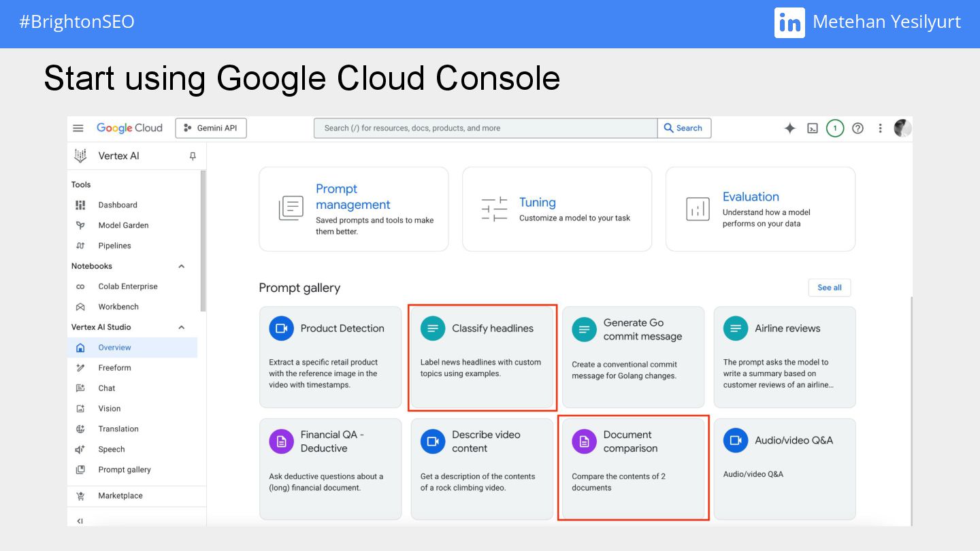Open the Airline reviews prompt card
980x551 pixels.
click(785, 357)
